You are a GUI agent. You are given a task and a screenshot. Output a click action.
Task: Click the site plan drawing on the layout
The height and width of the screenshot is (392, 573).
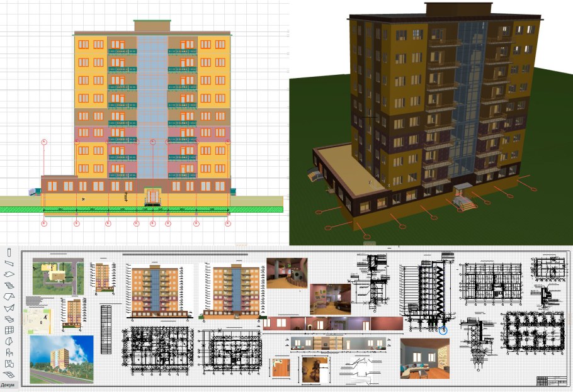click(x=58, y=277)
